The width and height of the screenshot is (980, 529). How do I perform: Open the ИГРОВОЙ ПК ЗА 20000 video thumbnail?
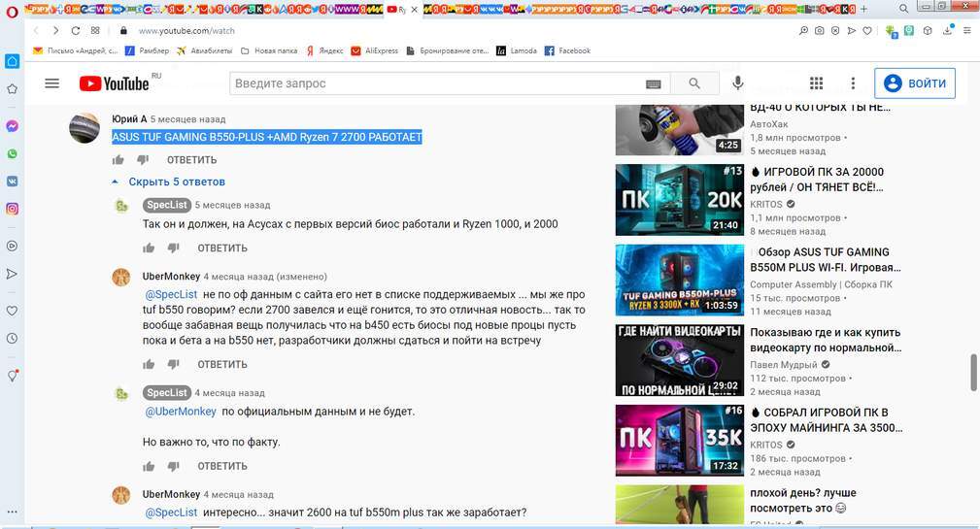point(679,200)
